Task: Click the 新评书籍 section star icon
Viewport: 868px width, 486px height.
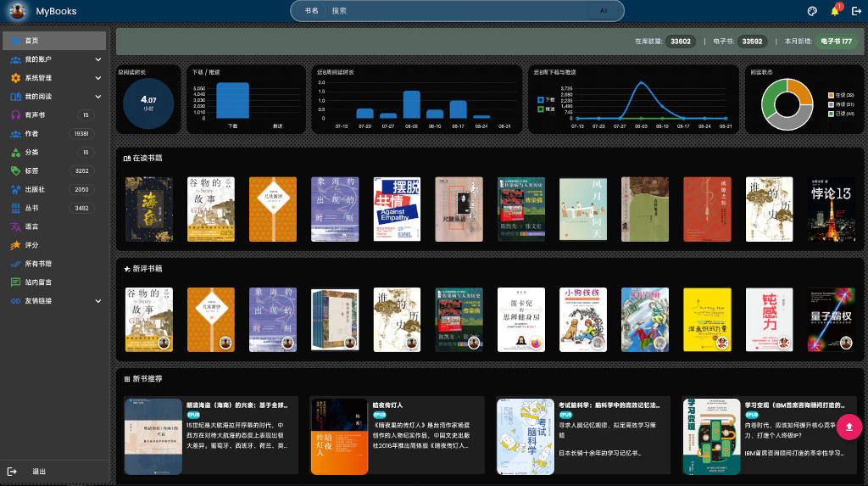Action: coord(127,269)
